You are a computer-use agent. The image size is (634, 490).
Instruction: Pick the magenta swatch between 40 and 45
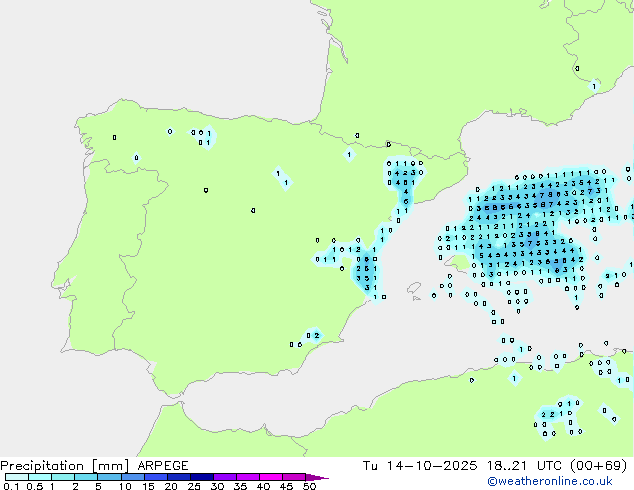coord(275,478)
